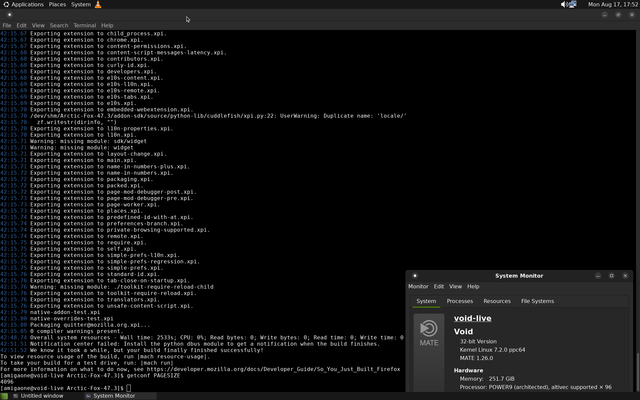Open the Terminal menu
The width and height of the screenshot is (640, 400).
84,25
